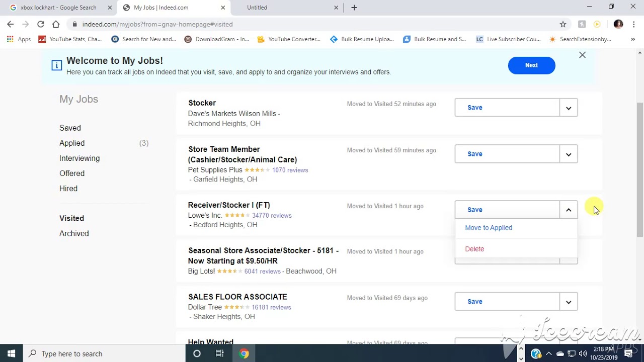The width and height of the screenshot is (644, 362).
Task: Open Bulk Resume and S... bookmark
Action: pyautogui.click(x=435, y=39)
